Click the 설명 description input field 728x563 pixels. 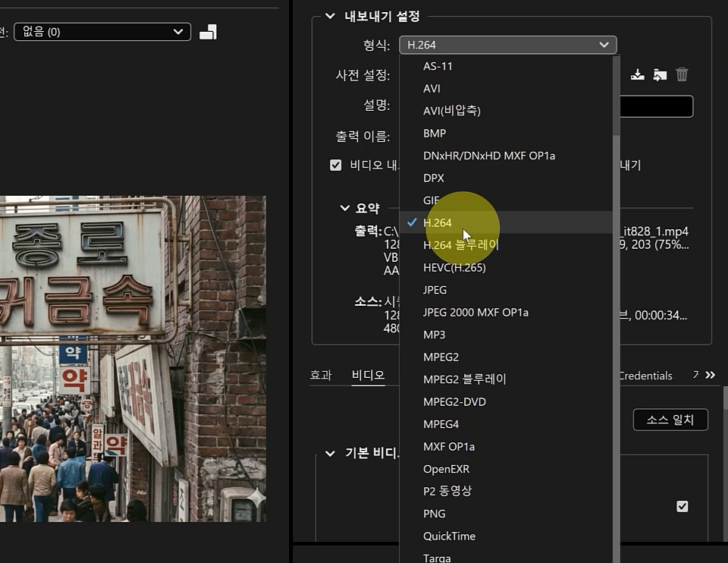tap(657, 106)
